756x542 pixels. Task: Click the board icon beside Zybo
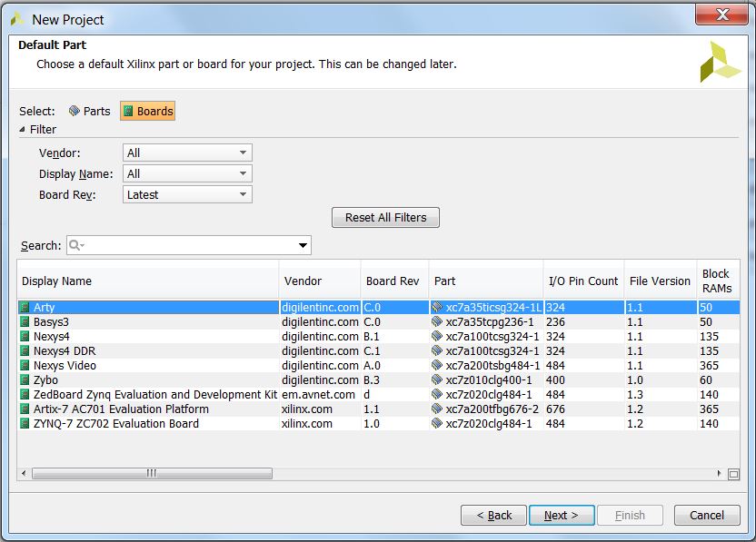click(x=25, y=379)
